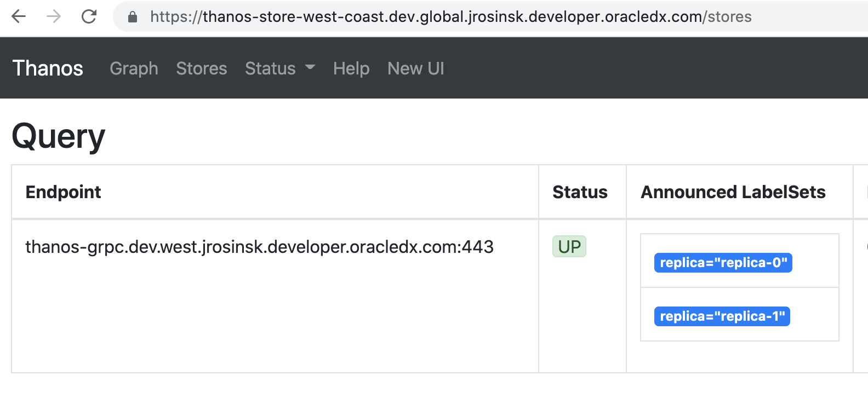Click the Announced LabelSets column header

click(733, 192)
